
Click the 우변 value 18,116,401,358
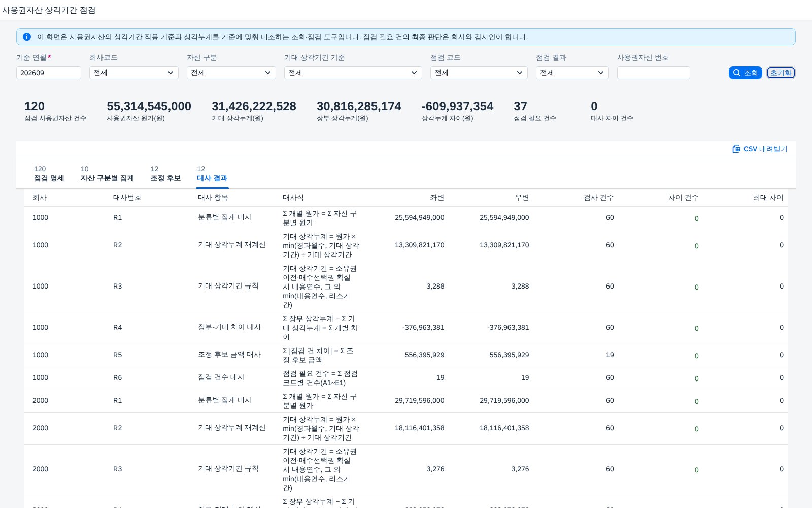click(x=504, y=428)
